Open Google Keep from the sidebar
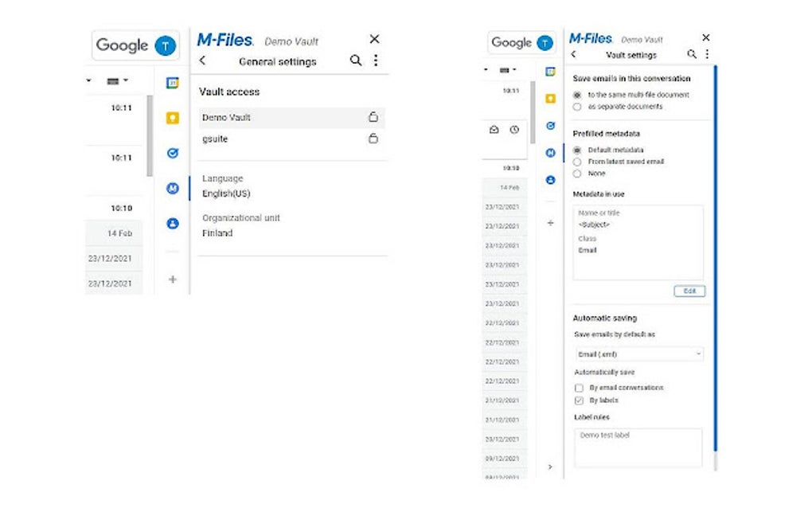 click(x=172, y=115)
